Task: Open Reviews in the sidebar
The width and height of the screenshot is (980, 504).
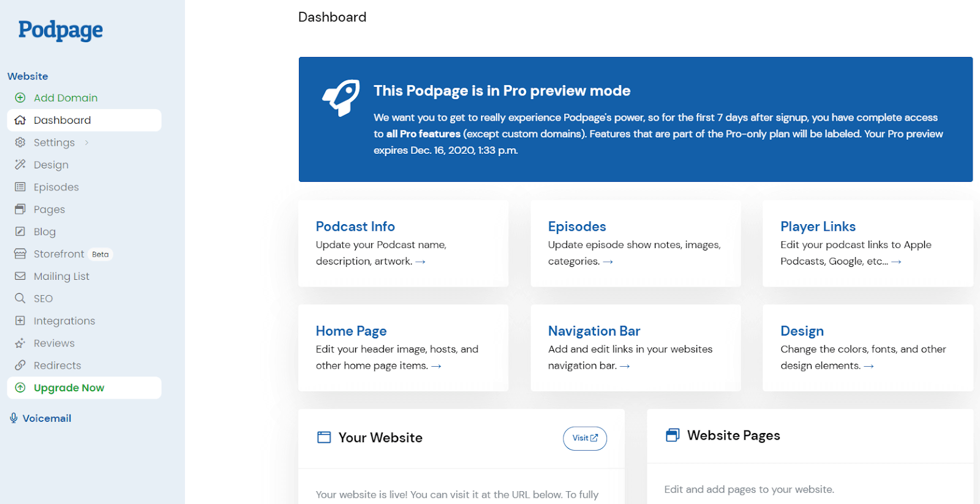Action: 54,343
